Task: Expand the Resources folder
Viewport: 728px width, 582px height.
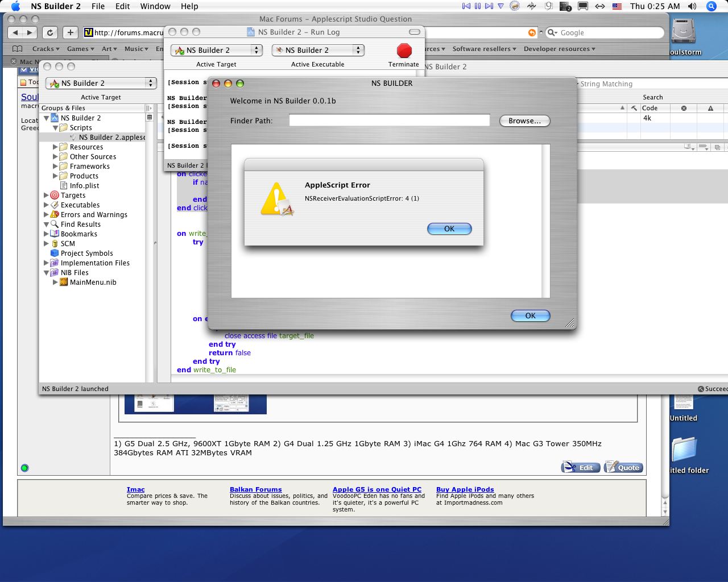Action: click(56, 147)
